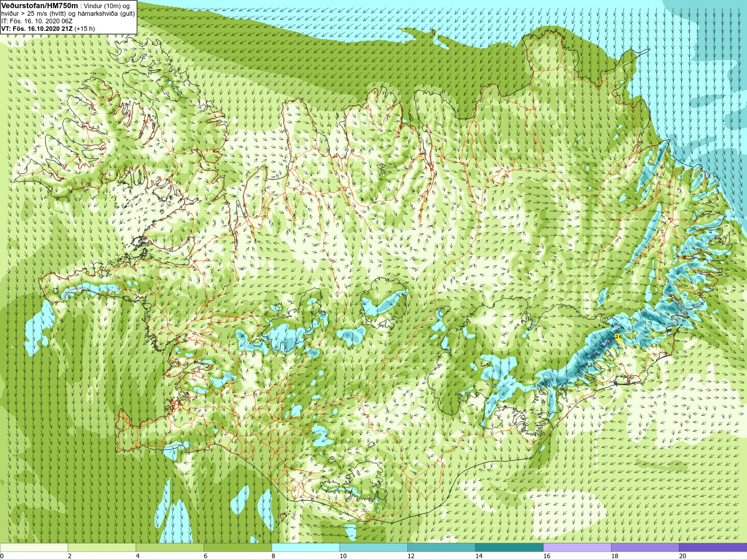The width and height of the screenshot is (747, 560).
Task: Click the legend scale label "0"
Action: tap(2, 556)
